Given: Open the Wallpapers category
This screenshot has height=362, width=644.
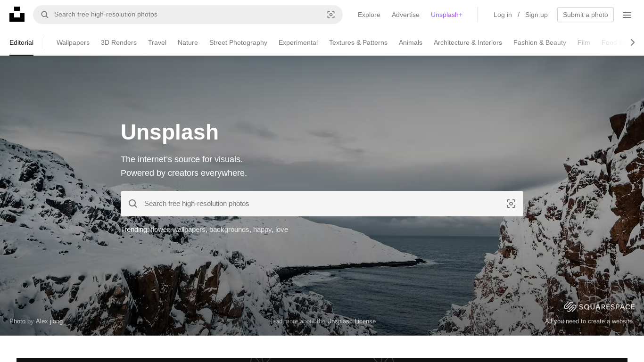Looking at the screenshot, I should click(x=73, y=42).
